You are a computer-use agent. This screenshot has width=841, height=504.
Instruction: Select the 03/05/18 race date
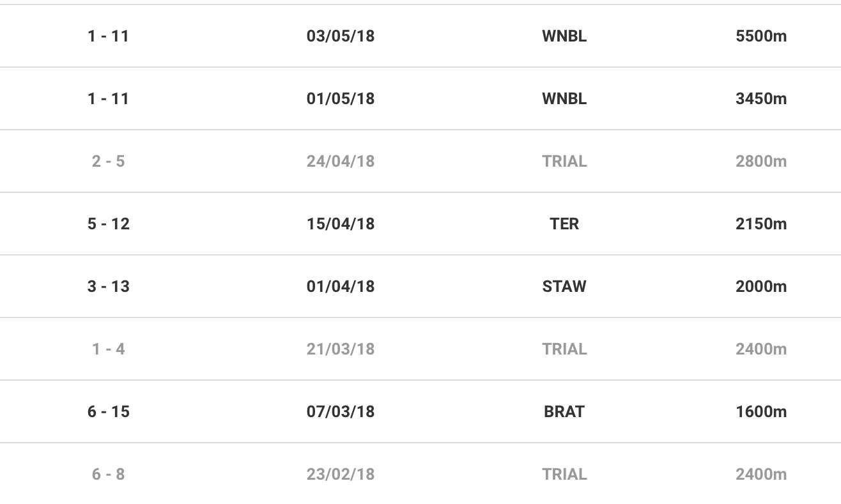pos(340,36)
